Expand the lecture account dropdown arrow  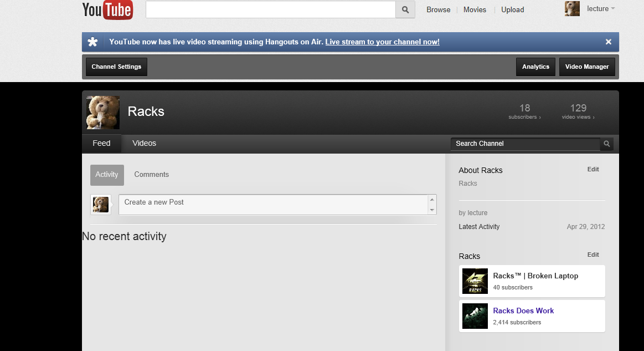tap(613, 9)
